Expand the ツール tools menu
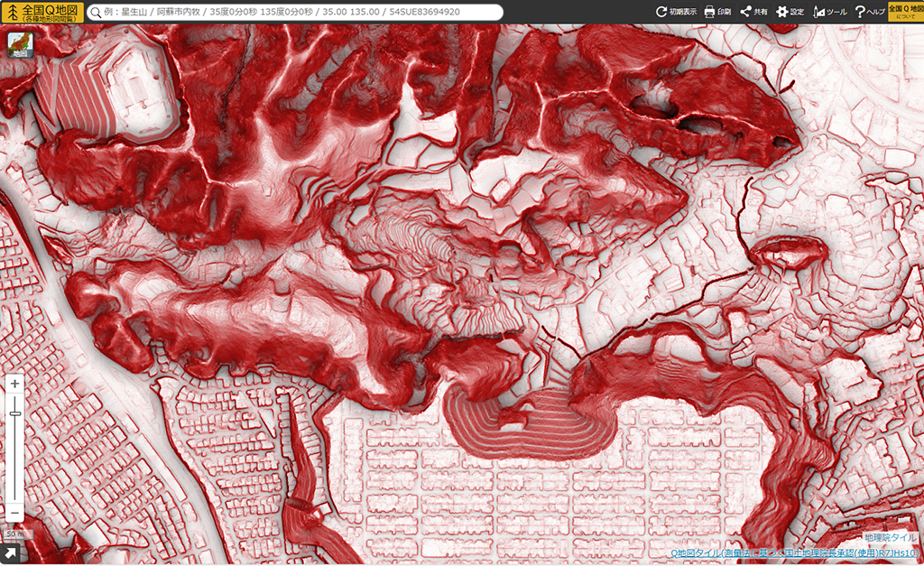The height and width of the screenshot is (566, 924). (x=830, y=12)
